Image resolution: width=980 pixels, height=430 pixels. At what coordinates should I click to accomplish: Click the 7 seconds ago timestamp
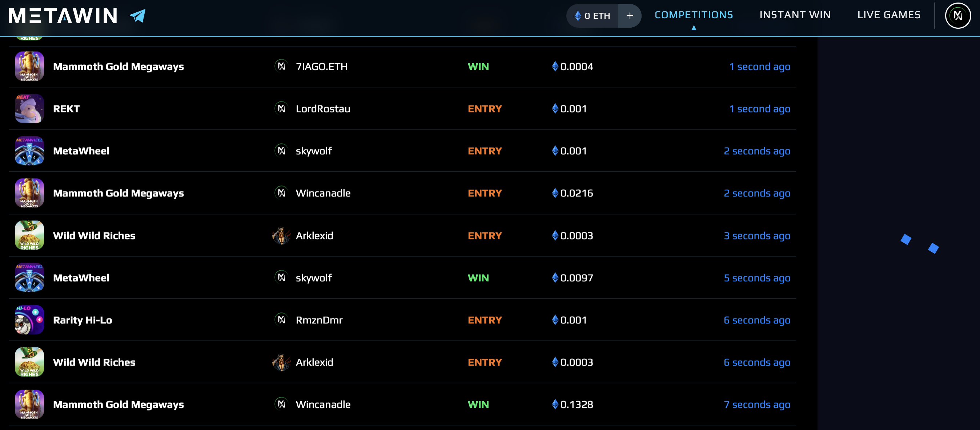(757, 405)
